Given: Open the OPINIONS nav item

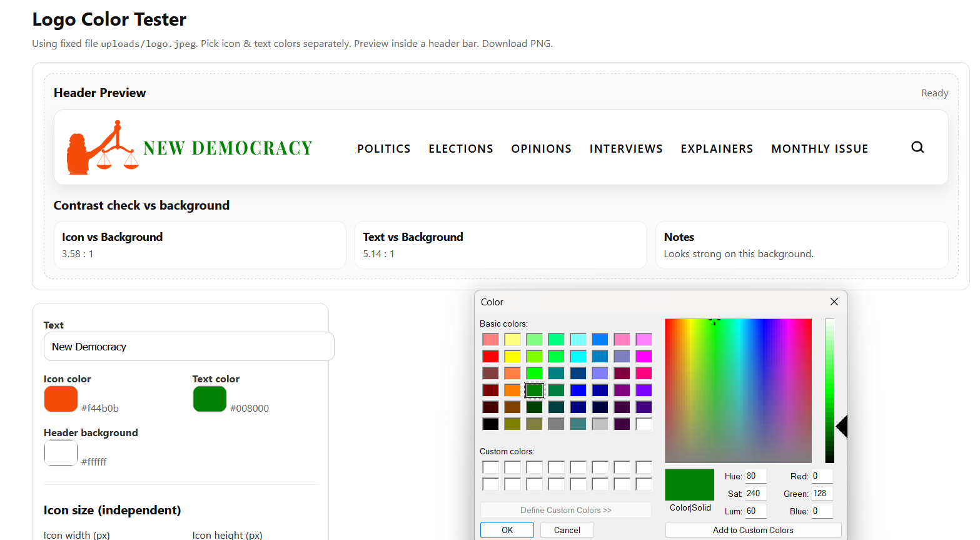Looking at the screenshot, I should pos(542,149).
